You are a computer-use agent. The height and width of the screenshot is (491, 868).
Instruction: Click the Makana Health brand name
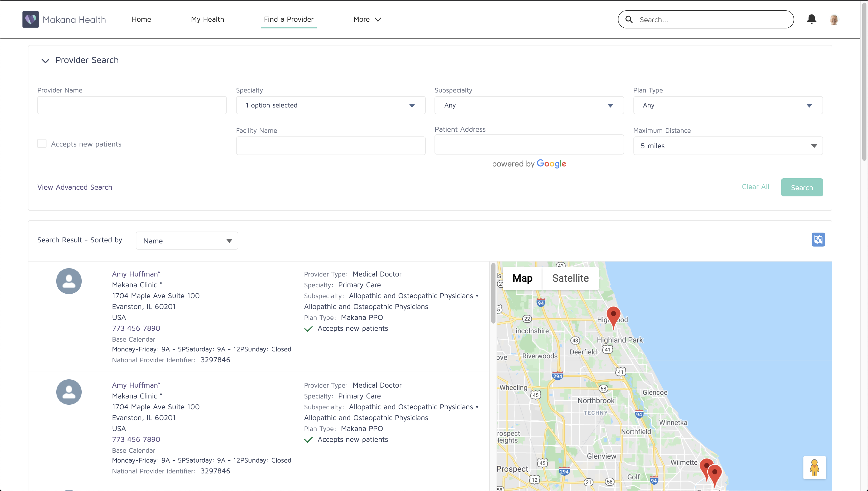coord(74,20)
